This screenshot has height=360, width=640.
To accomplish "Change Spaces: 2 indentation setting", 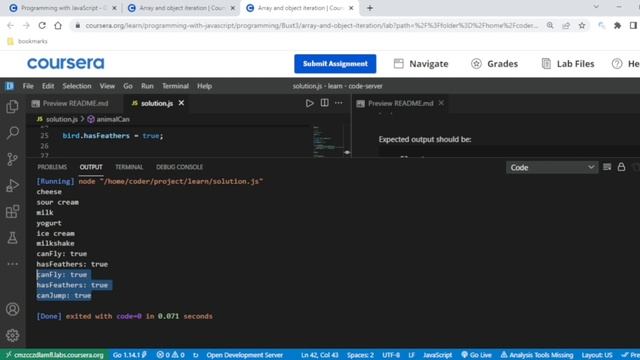I will coord(360,355).
